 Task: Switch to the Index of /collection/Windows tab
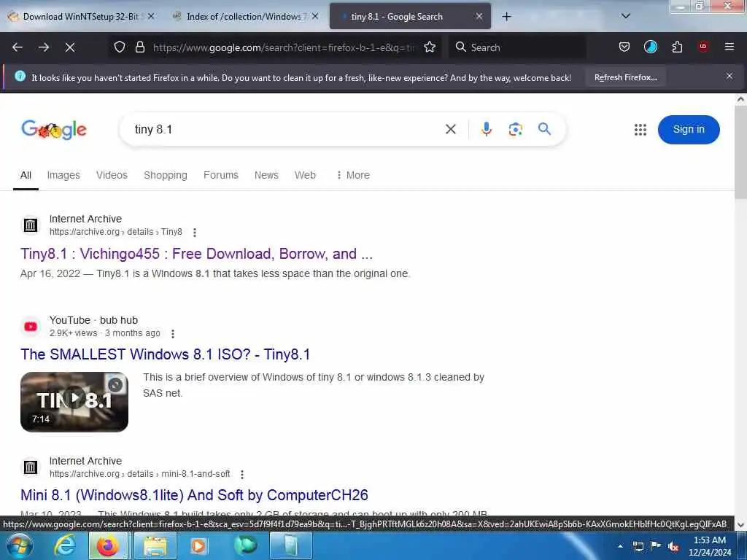244,17
